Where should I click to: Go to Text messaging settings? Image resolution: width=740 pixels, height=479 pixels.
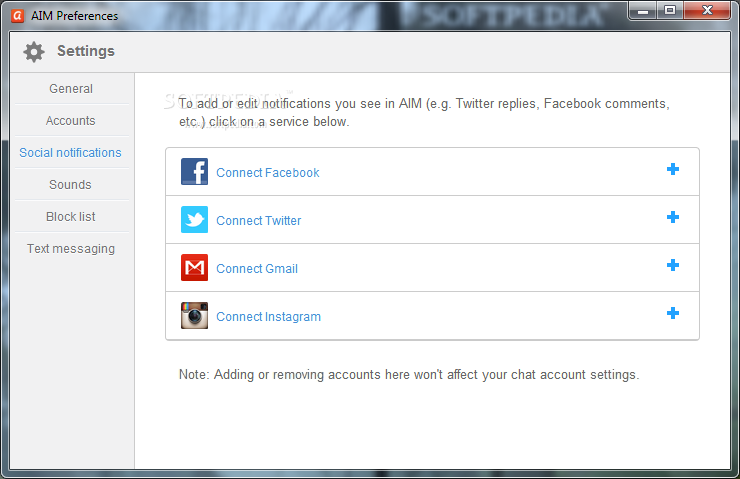point(71,249)
